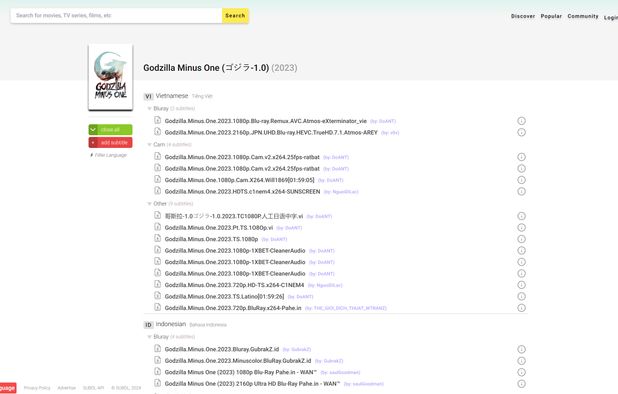Image resolution: width=618 pixels, height=394 pixels.
Task: Click info icon for TC1080P Chinese-titled row
Action: pos(521,216)
